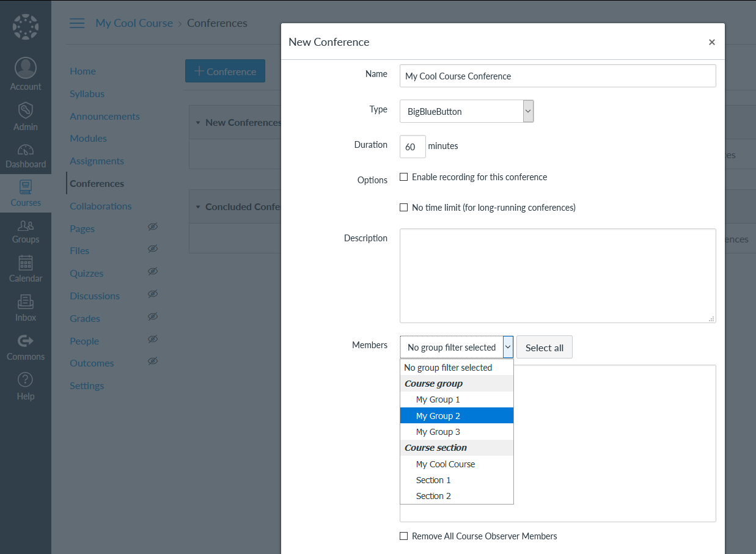Viewport: 756px width, 554px height.
Task: Choose No group filter selected option
Action: pyautogui.click(x=457, y=368)
